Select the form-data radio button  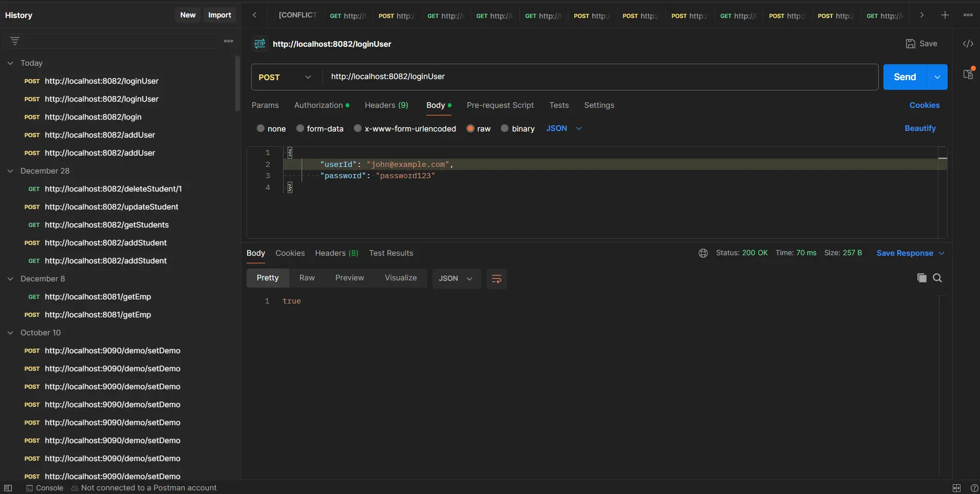tap(301, 128)
